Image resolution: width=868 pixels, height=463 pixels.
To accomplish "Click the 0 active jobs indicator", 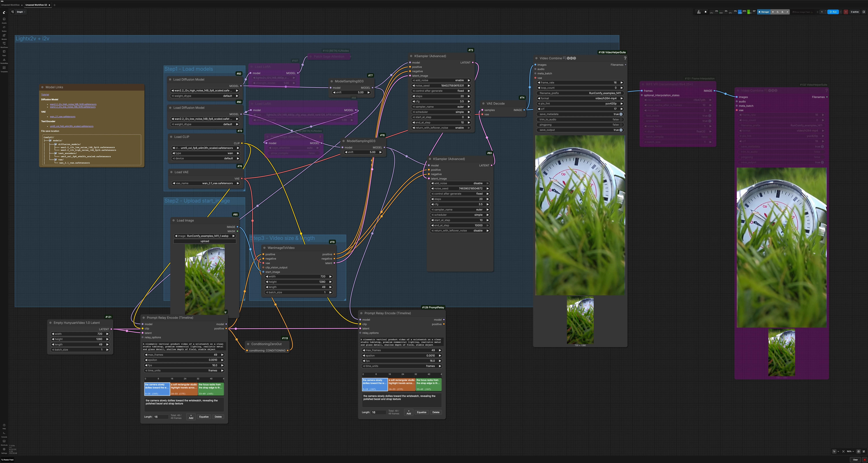I will click(x=855, y=12).
